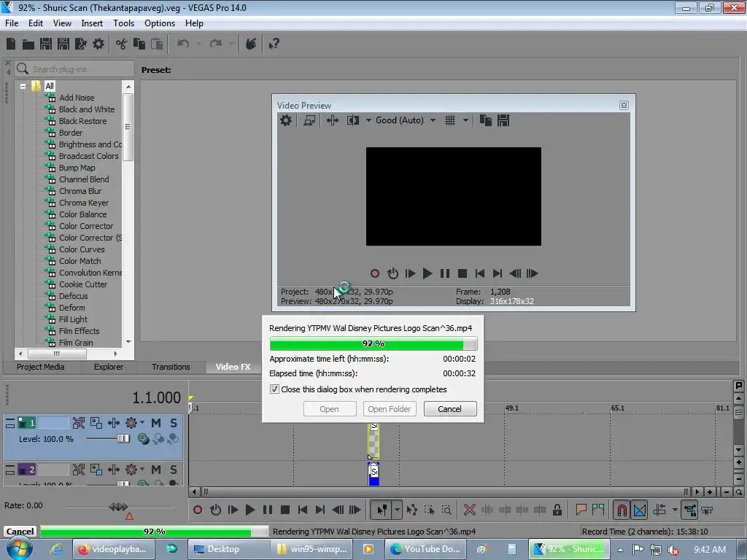Open the Insert menu
The height and width of the screenshot is (560, 747).
92,23
